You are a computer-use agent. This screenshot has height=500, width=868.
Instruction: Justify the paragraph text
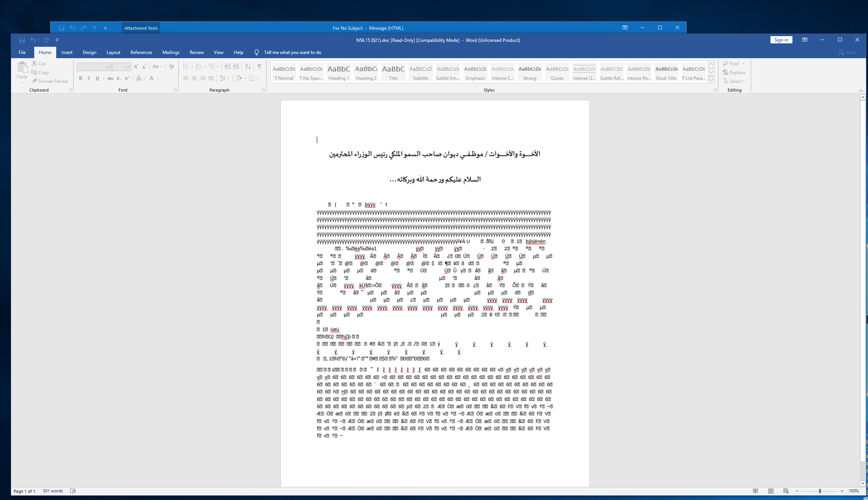(x=211, y=78)
